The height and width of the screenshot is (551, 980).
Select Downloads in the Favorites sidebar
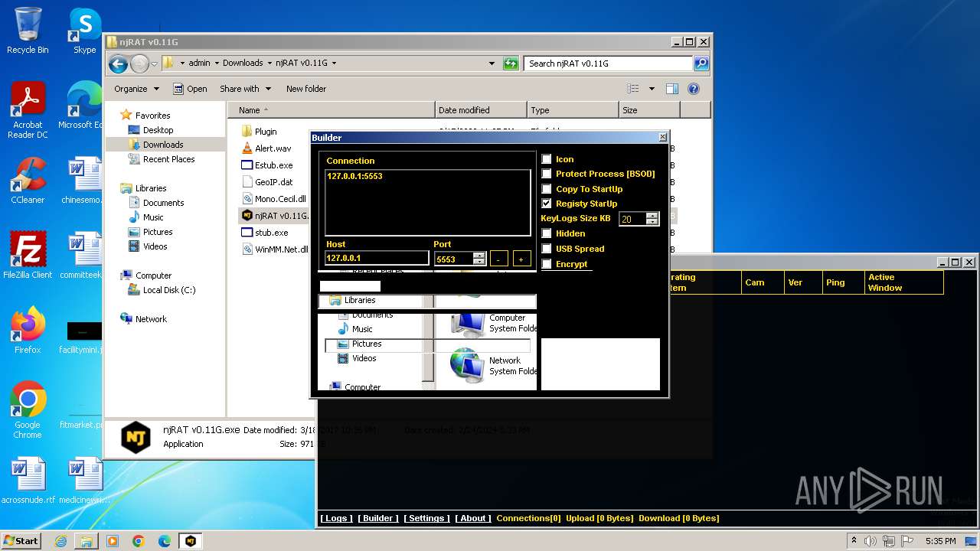click(163, 145)
